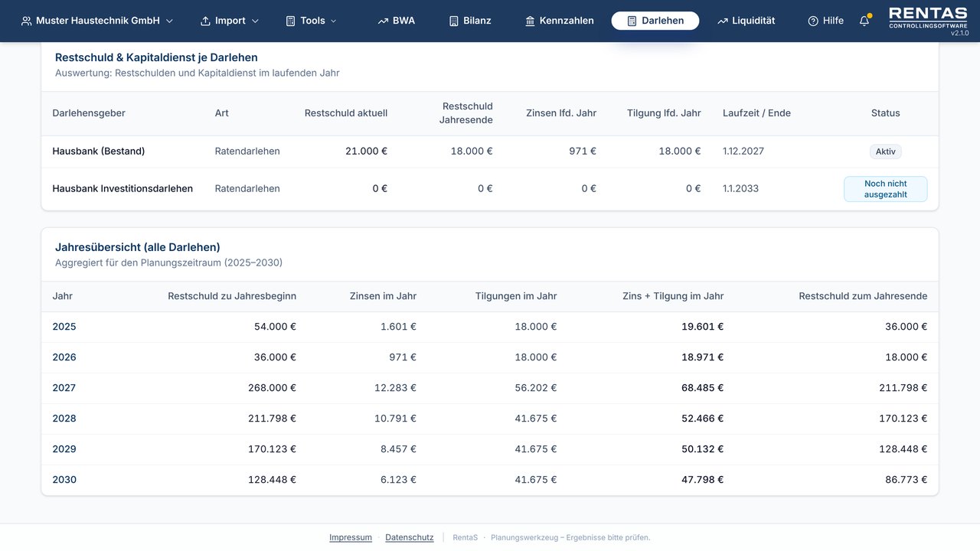The image size is (980, 551).
Task: Click the notification bell icon
Action: point(864,21)
